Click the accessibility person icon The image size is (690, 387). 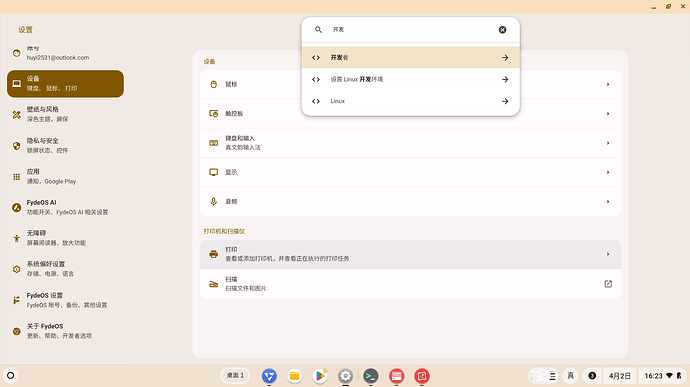17,238
